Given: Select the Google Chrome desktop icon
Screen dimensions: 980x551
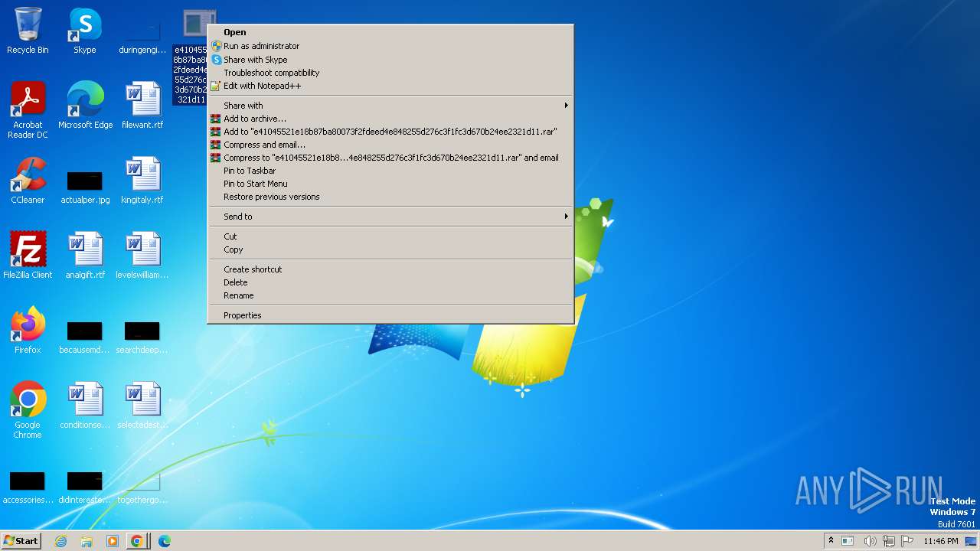Looking at the screenshot, I should [28, 410].
